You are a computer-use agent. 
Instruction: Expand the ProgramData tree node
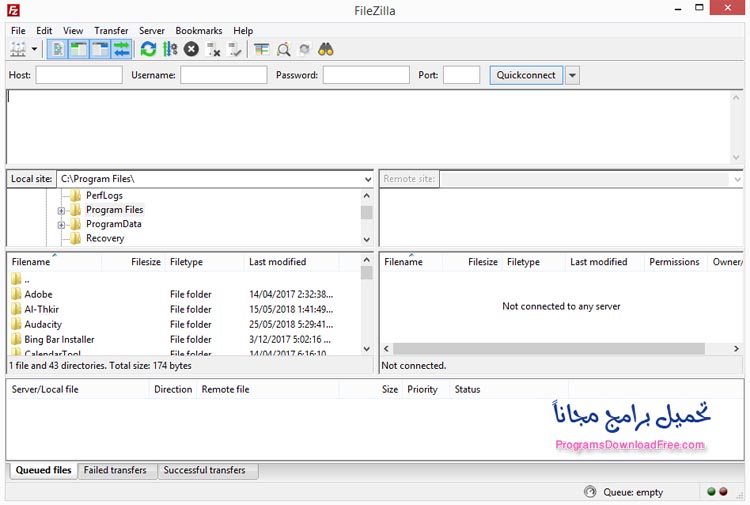(x=61, y=225)
